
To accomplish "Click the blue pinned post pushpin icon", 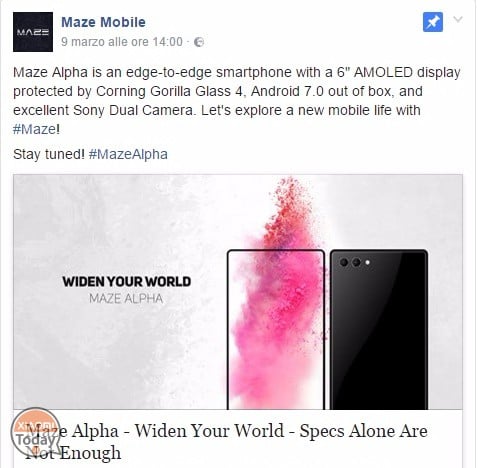I will point(433,22).
